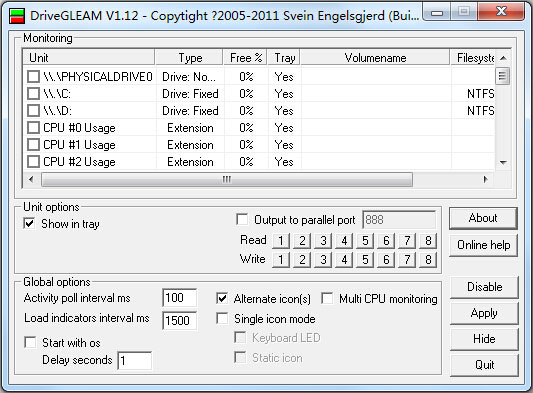
Task: Click the Delay seconds field
Action: pos(135,360)
